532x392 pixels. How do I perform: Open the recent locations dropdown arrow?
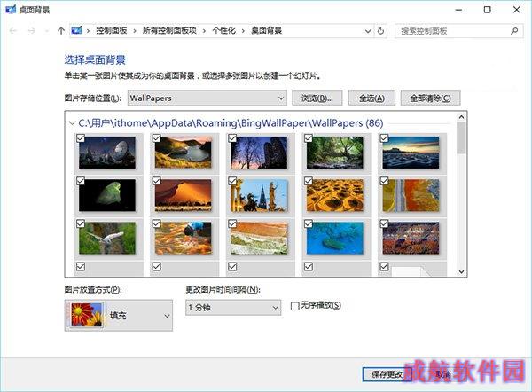tap(46, 31)
